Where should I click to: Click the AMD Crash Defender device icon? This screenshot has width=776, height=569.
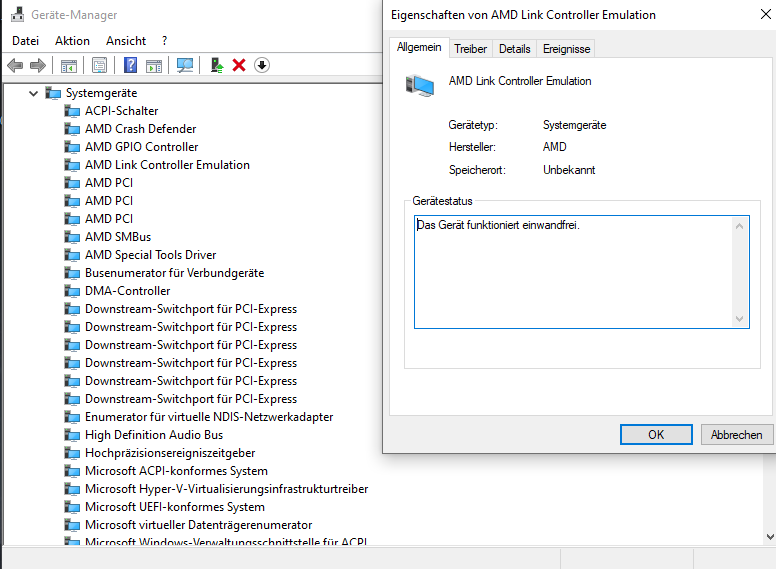tap(72, 129)
